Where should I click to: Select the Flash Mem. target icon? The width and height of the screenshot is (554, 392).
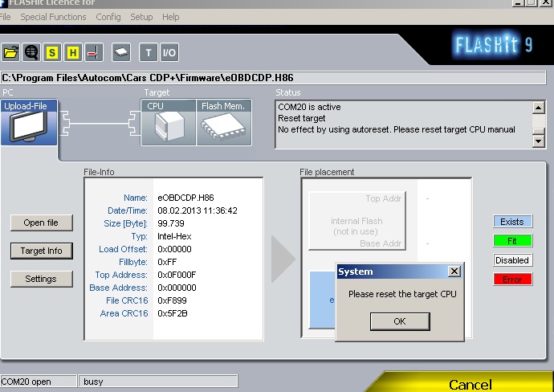(x=224, y=123)
